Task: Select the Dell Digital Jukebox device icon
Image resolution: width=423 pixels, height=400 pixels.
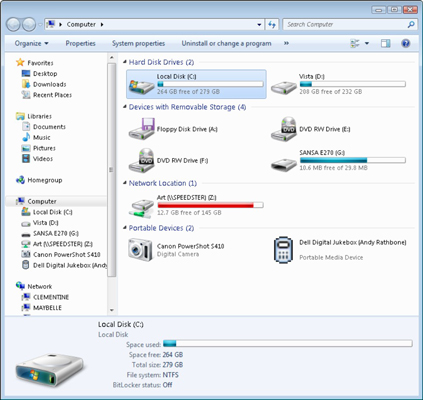Action: tap(283, 250)
